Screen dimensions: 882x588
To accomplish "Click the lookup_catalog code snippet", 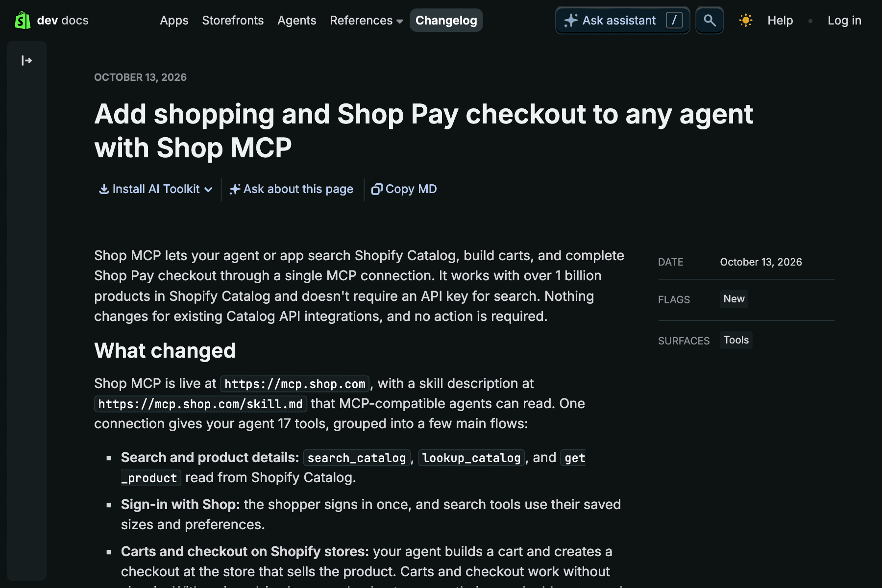I will point(471,458).
